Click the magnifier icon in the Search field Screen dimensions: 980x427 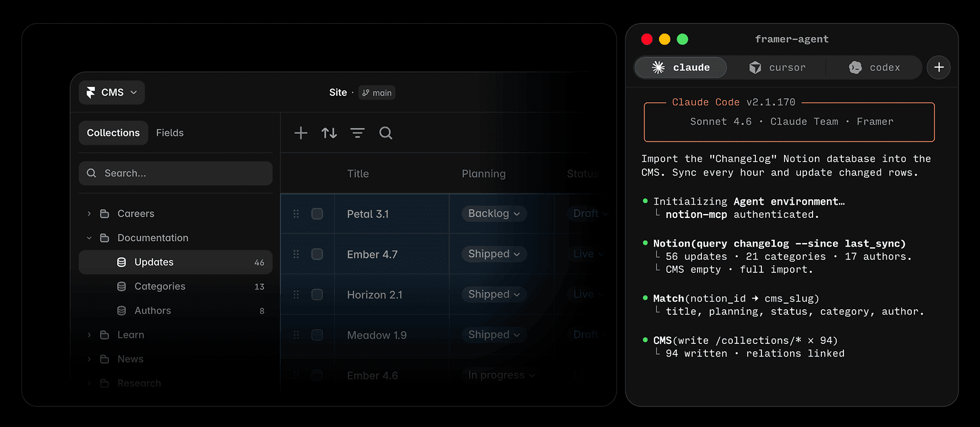pyautogui.click(x=91, y=173)
